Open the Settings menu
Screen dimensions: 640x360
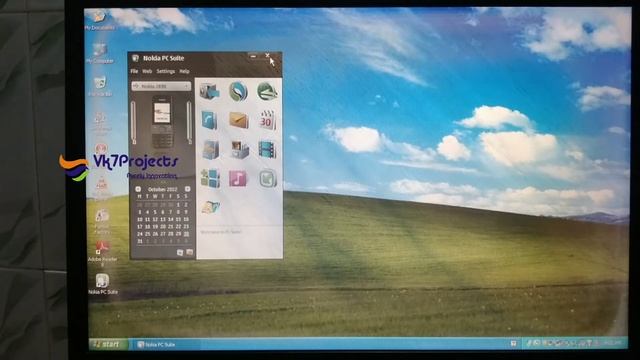pos(166,71)
